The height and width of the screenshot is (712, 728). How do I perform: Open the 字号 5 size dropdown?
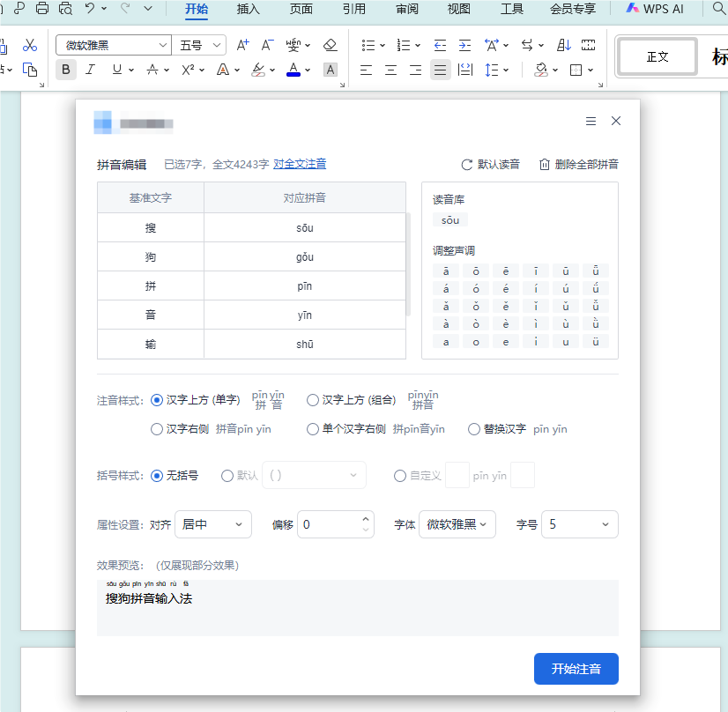(580, 524)
